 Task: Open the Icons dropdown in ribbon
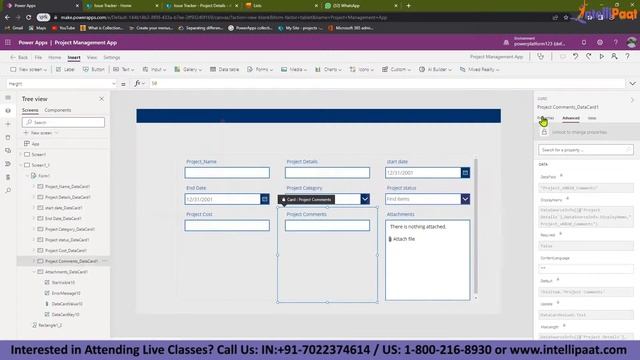(362, 69)
